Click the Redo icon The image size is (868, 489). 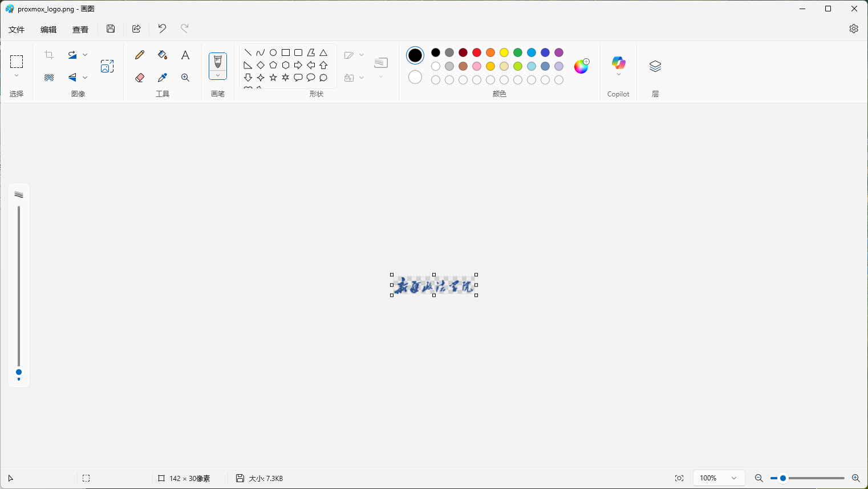tap(185, 29)
